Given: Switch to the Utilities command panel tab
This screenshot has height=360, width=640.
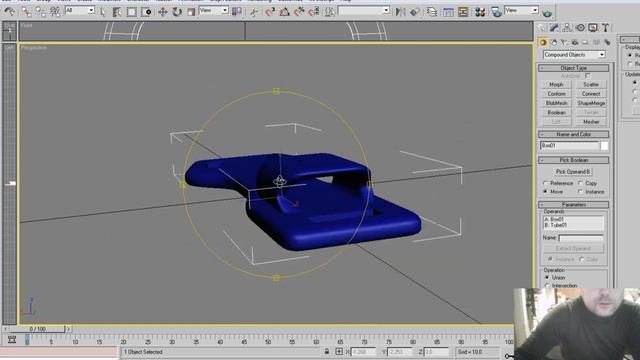Looking at the screenshot, I should [x=606, y=28].
